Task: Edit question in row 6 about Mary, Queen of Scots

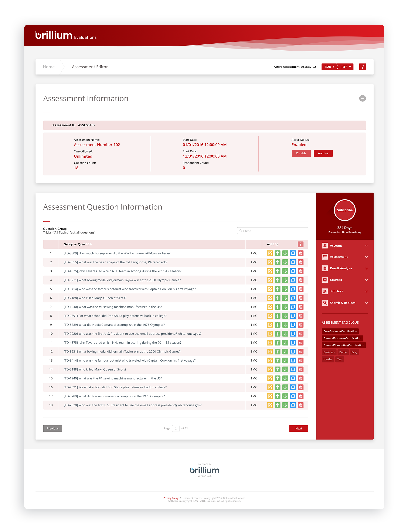Action: 270,298
